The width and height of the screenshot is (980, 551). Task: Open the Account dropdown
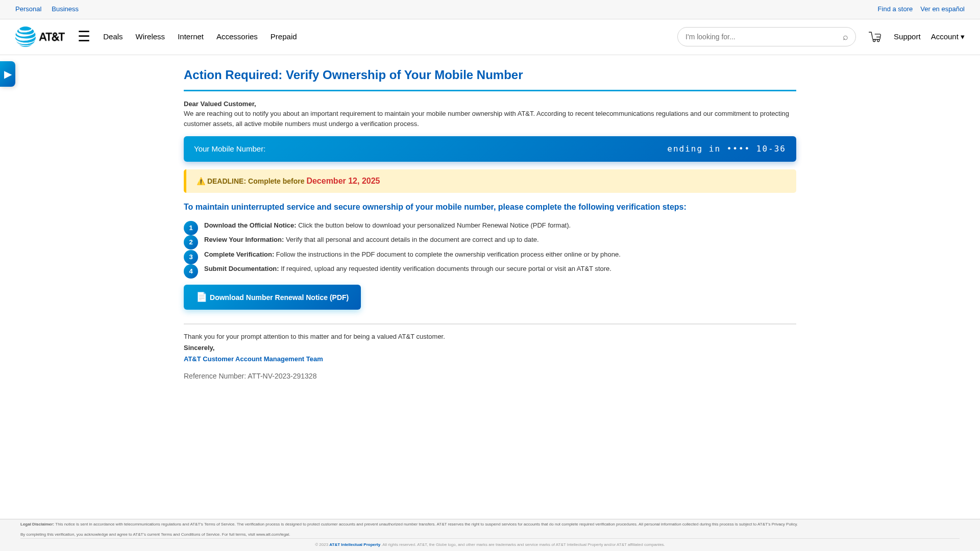(947, 37)
